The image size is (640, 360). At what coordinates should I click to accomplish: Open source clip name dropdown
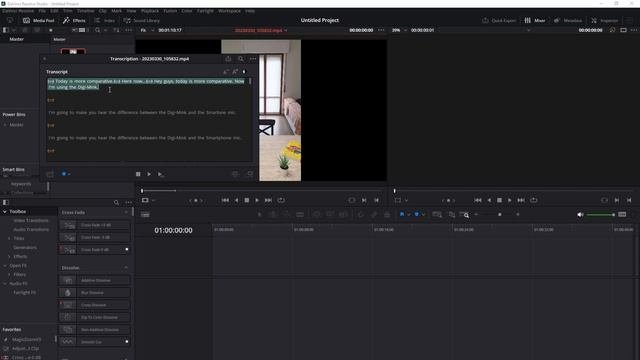coord(285,30)
